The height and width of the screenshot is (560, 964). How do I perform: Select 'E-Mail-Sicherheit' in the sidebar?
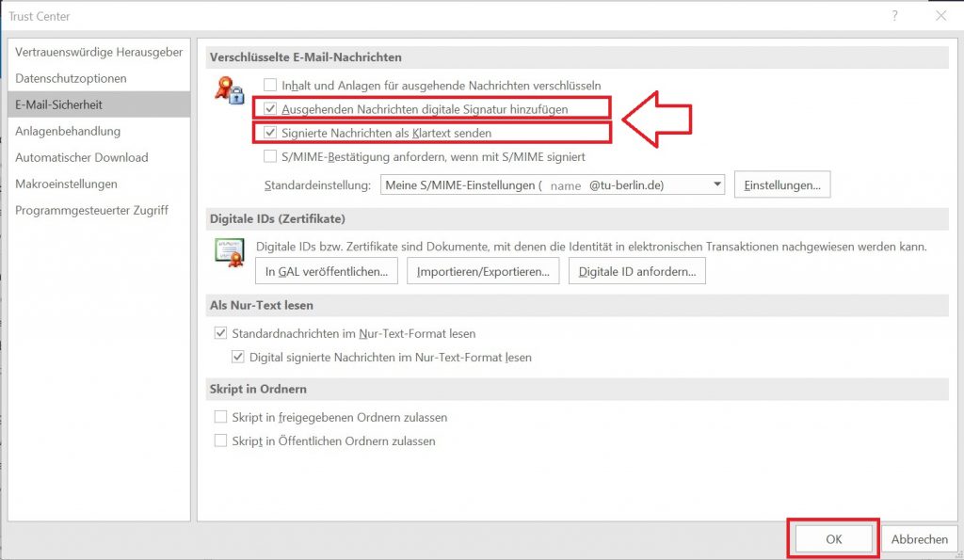coord(99,104)
